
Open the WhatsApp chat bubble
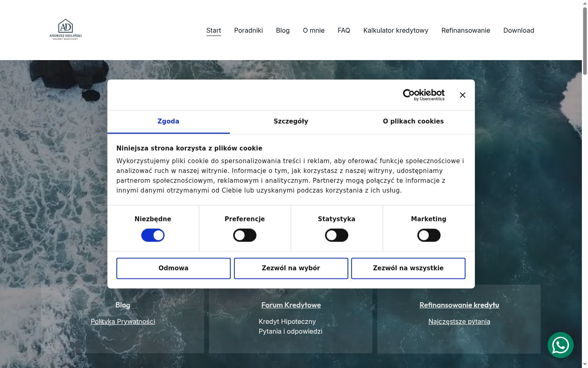click(561, 345)
